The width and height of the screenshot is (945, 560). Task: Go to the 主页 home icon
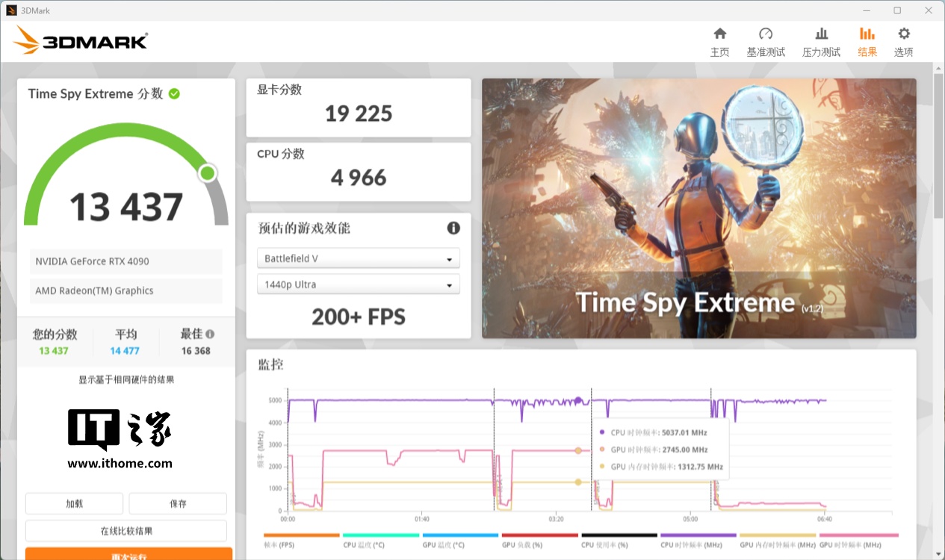[719, 34]
